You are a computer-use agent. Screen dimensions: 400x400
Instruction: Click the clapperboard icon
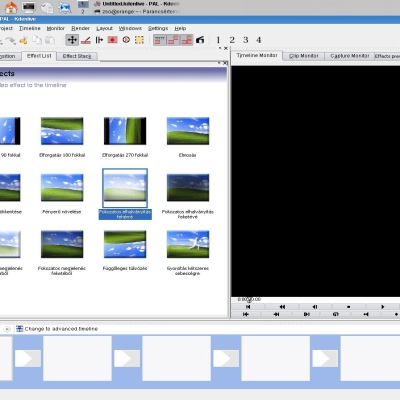click(x=200, y=40)
